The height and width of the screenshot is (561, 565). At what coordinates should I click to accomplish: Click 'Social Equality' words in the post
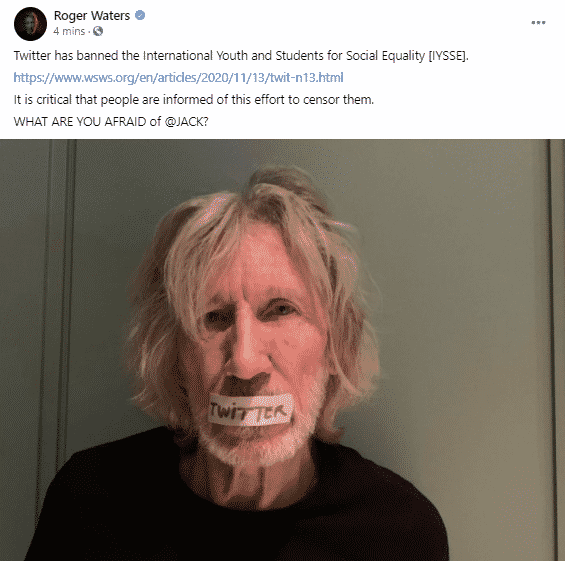tap(386, 56)
